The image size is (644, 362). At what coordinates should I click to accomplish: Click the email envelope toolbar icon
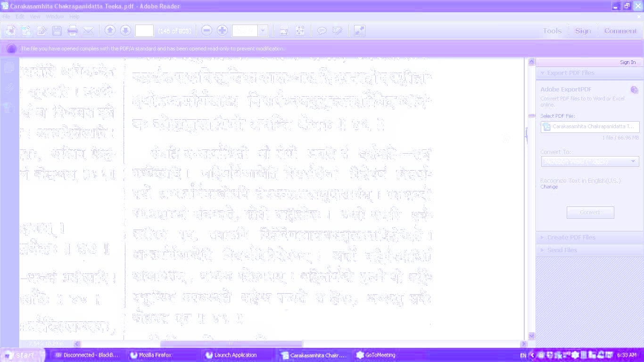click(x=88, y=31)
